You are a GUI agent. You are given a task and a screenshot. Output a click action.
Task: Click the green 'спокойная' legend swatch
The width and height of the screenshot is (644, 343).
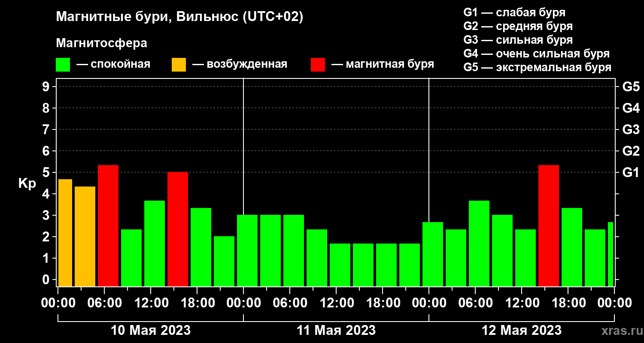pyautogui.click(x=63, y=65)
